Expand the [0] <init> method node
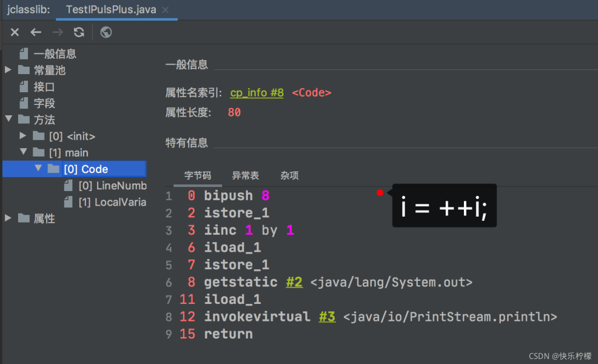Viewport: 598px width, 364px height. (x=23, y=135)
